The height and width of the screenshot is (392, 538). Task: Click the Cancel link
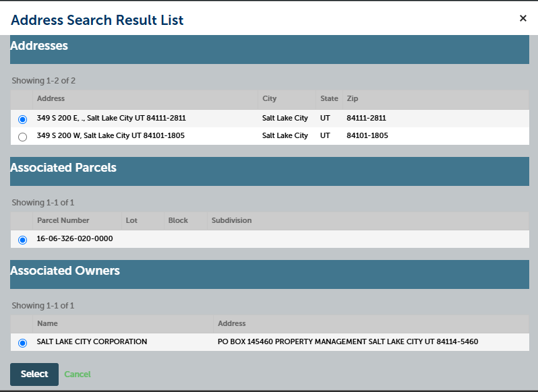pyautogui.click(x=78, y=374)
